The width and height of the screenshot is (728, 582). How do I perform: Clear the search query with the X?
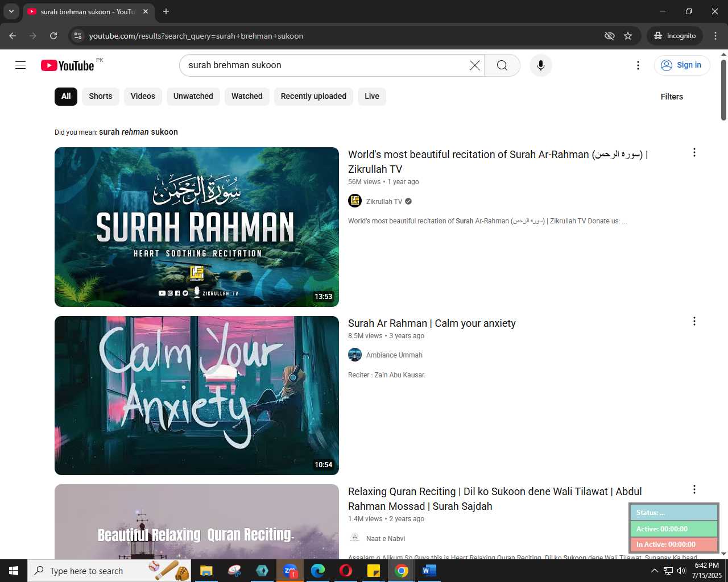click(x=474, y=65)
